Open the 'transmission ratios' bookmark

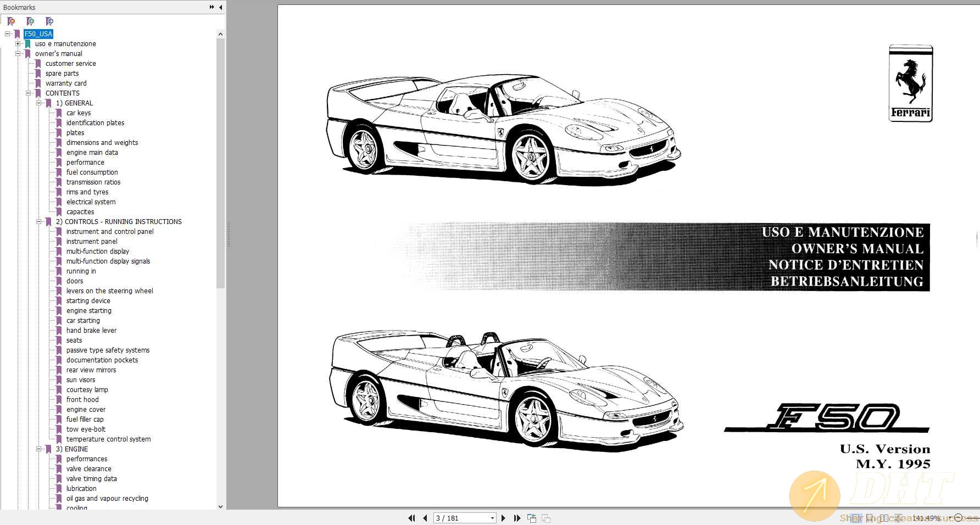coord(93,182)
